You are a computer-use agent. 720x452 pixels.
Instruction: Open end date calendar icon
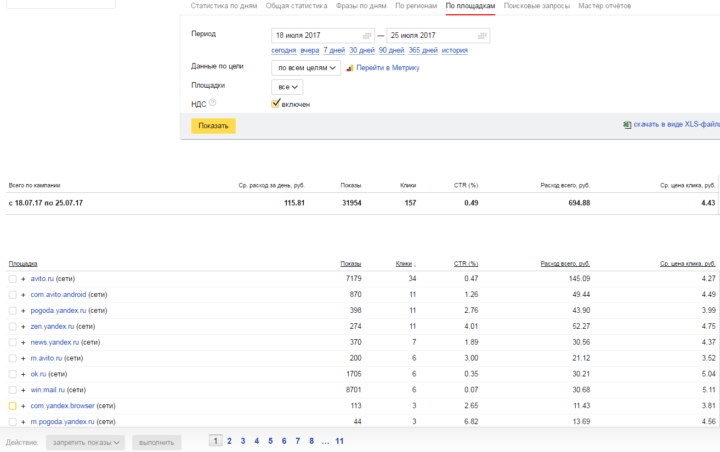(482, 35)
